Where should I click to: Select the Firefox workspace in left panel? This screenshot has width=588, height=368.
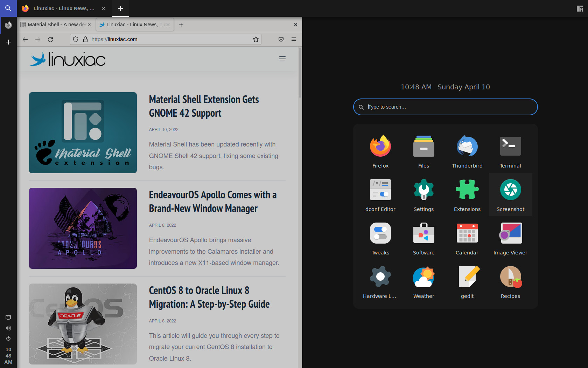pyautogui.click(x=8, y=25)
